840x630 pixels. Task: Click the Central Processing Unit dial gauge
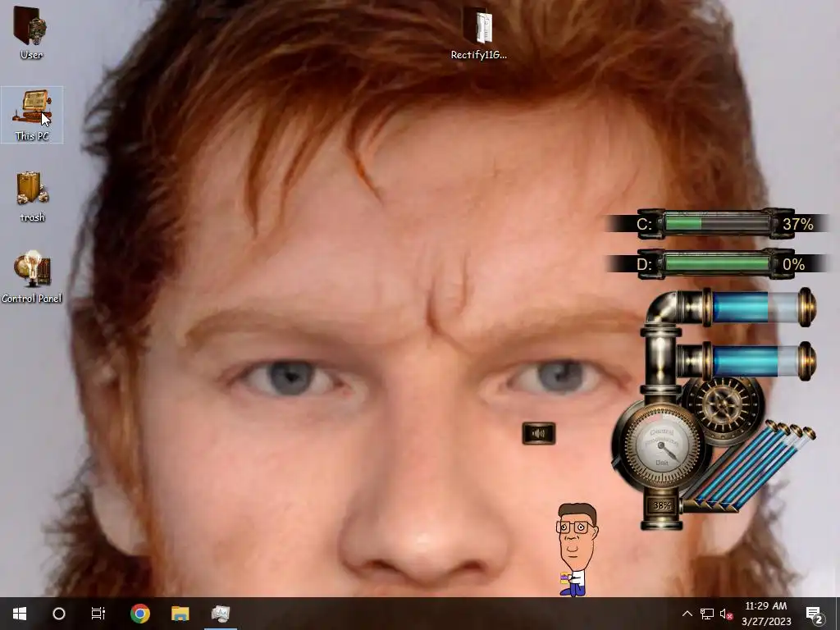[x=661, y=445]
